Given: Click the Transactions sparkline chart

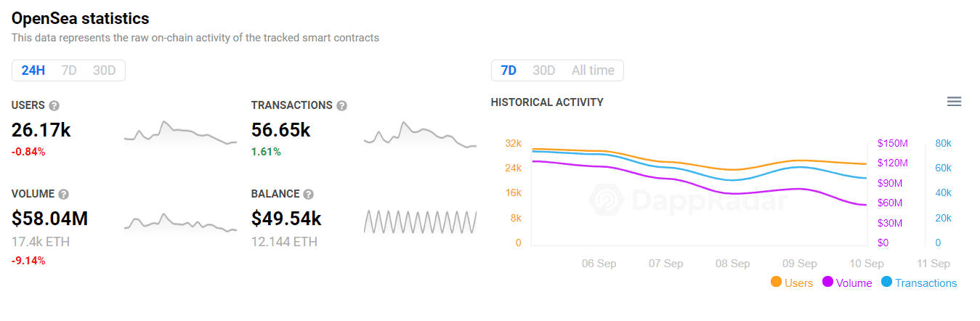Looking at the screenshot, I should (420, 134).
